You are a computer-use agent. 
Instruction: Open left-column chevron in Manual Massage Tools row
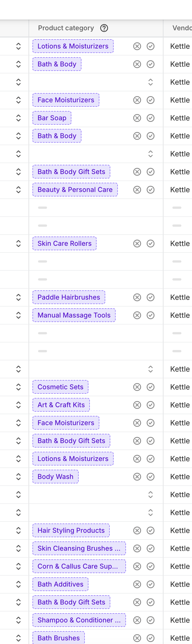coord(18,315)
